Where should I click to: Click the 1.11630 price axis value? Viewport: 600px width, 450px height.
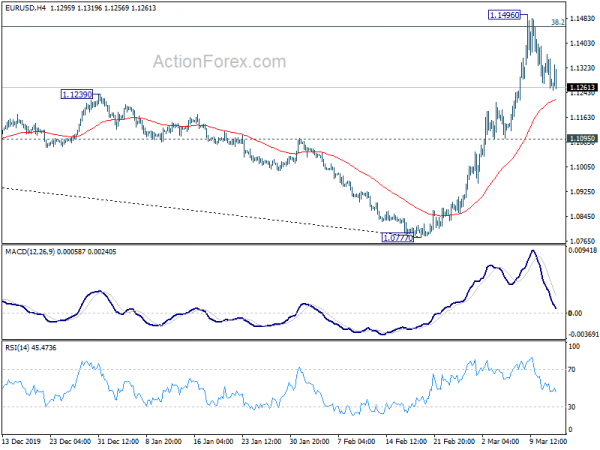pos(582,117)
